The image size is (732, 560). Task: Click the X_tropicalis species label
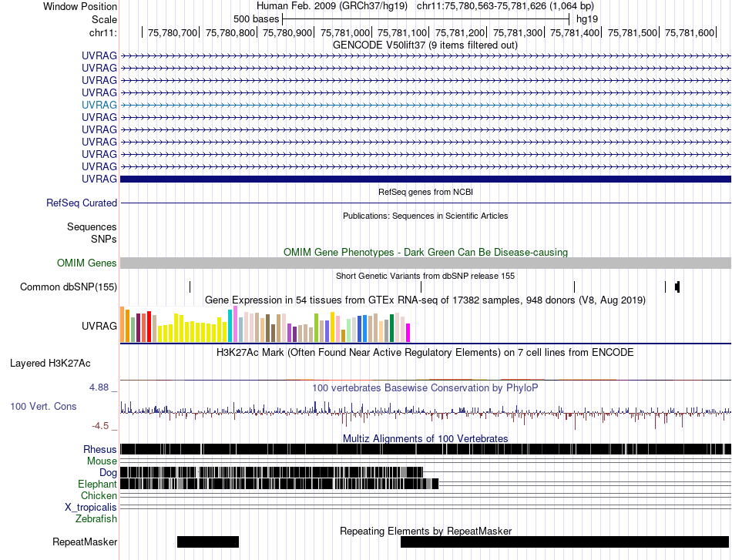(91, 508)
